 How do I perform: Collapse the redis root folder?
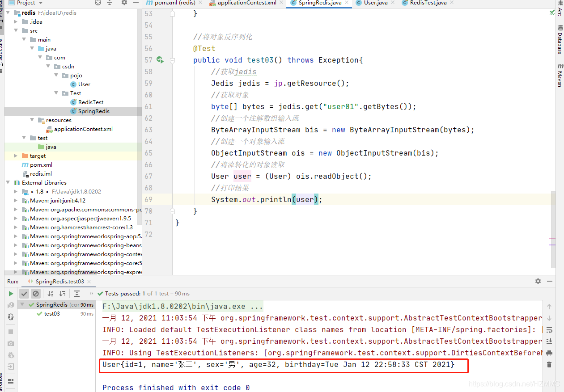pos(8,13)
